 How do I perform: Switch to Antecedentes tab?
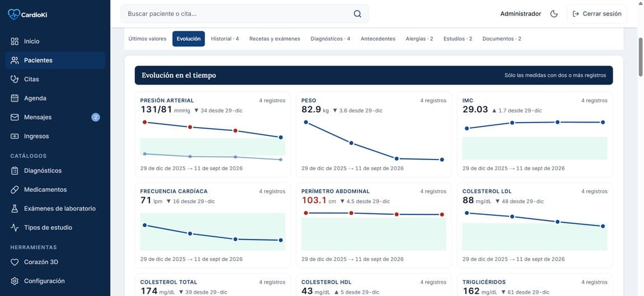point(378,39)
